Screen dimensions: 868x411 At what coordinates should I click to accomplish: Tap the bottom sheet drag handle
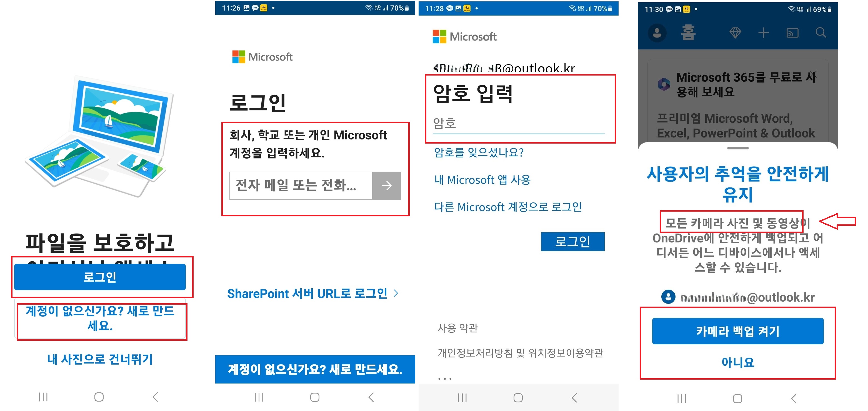pos(738,148)
